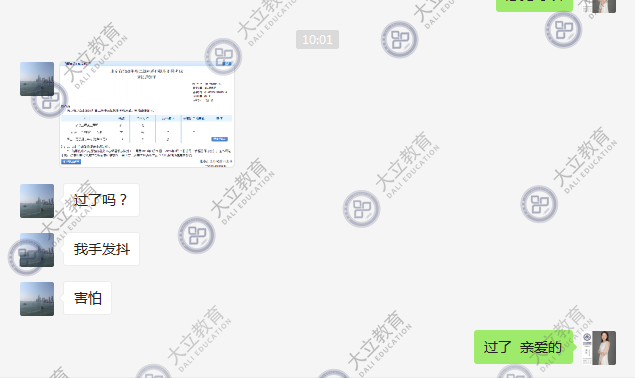Click the sender avatar beside the image message
This screenshot has width=635, height=378.
click(37, 79)
